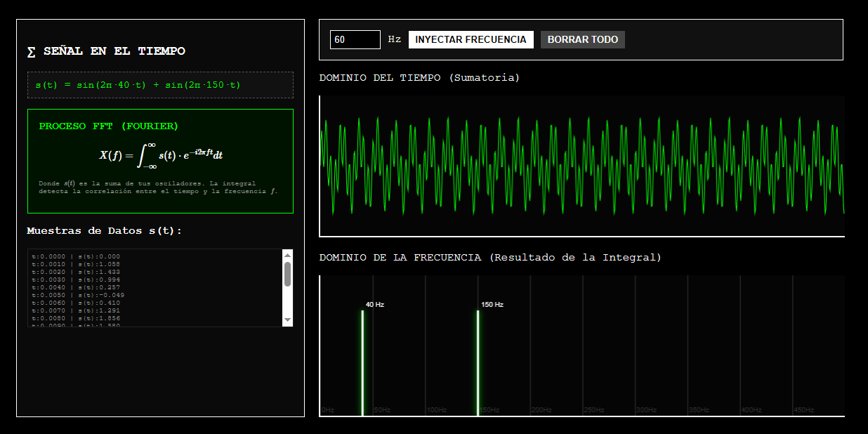Click the 400Hz axis tick label

[x=751, y=409]
